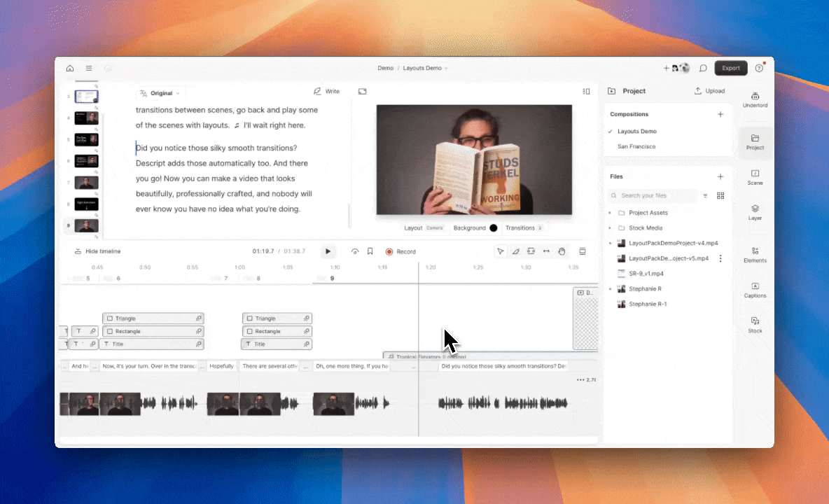Viewport: 829px width, 504px height.
Task: Open the Transitions options
Action: click(x=524, y=228)
